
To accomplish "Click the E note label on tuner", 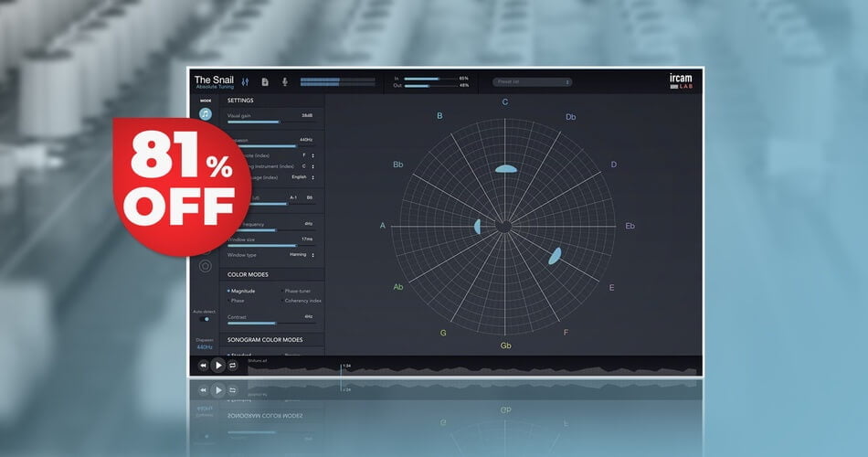I will [x=611, y=288].
